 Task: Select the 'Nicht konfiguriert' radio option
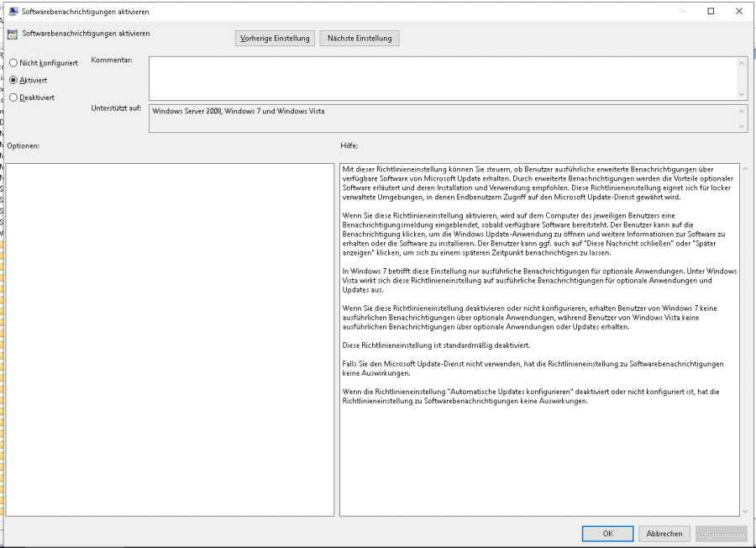tap(13, 63)
